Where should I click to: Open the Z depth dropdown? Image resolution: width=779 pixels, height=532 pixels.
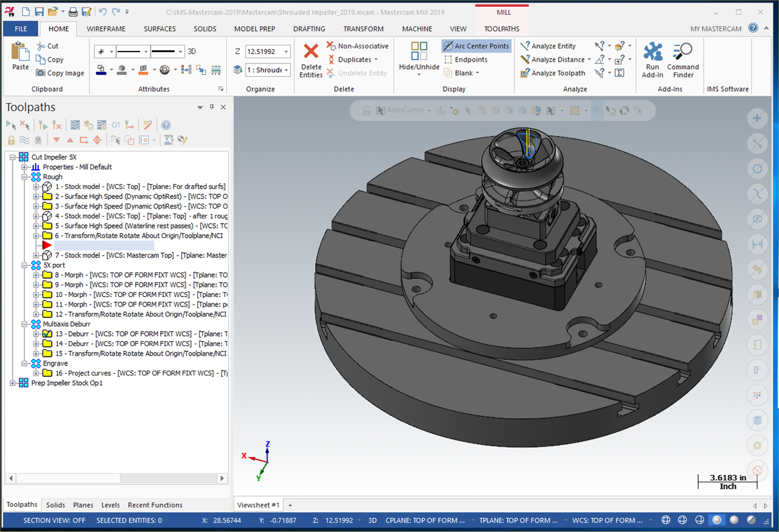(x=286, y=52)
